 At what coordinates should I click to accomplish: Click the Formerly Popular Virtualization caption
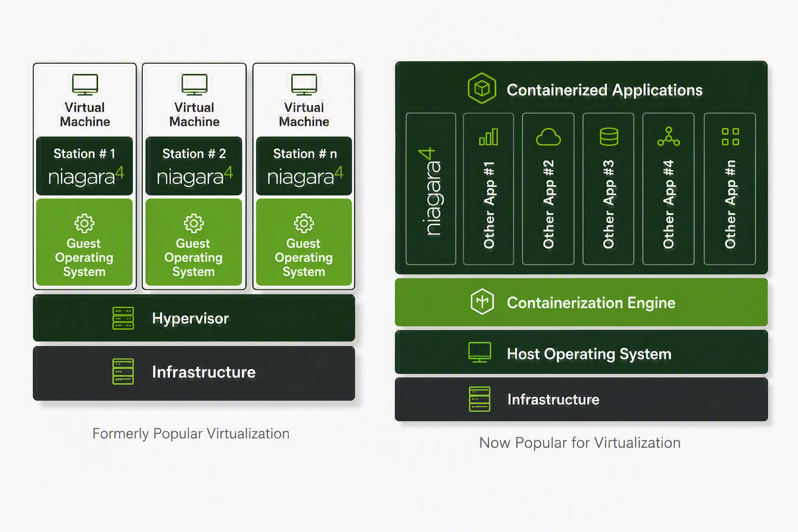(x=191, y=433)
